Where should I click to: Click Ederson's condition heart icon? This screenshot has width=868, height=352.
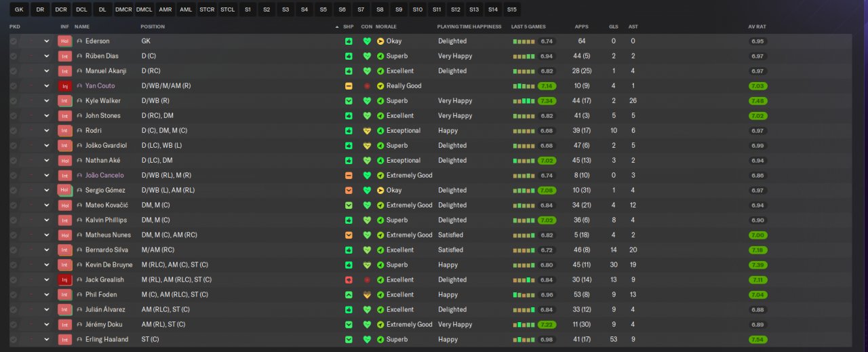[367, 41]
